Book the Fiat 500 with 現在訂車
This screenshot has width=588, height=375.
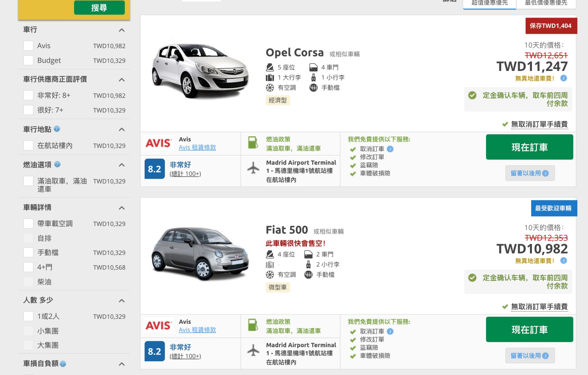click(530, 330)
